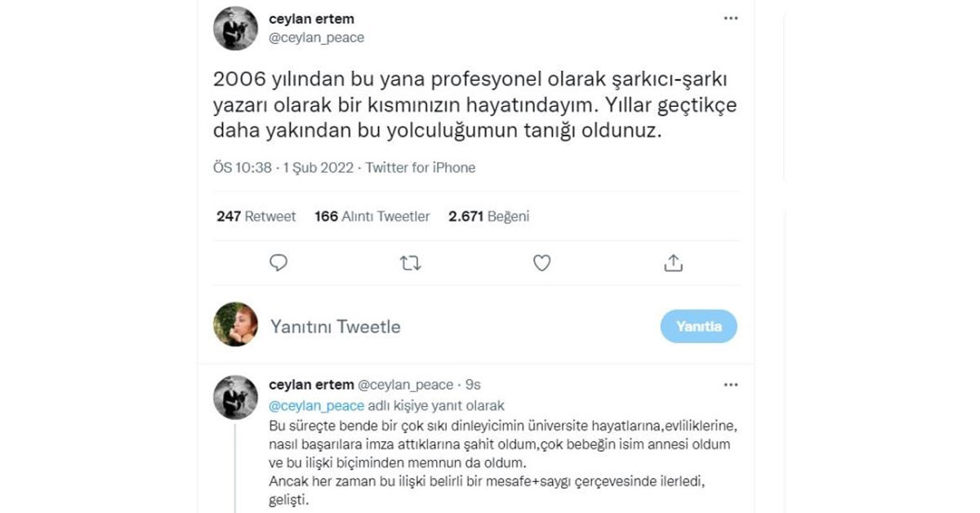Open the 166 Alıntı Tweetler list
Screen dimensions: 980x513
pos(372,216)
